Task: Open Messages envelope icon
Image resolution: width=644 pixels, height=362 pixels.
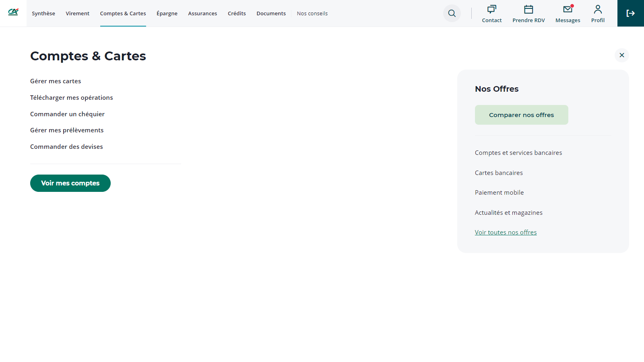Action: click(x=568, y=10)
